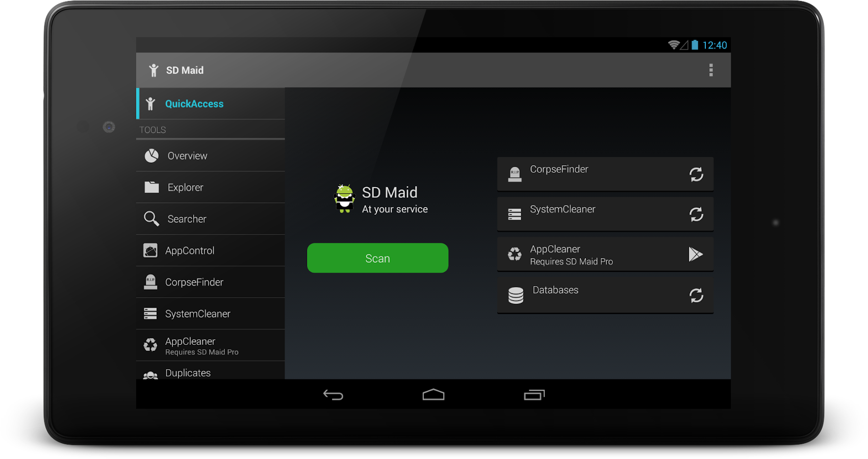Open the AppCleaner recycle tool
The height and width of the screenshot is (459, 868).
[x=190, y=344]
